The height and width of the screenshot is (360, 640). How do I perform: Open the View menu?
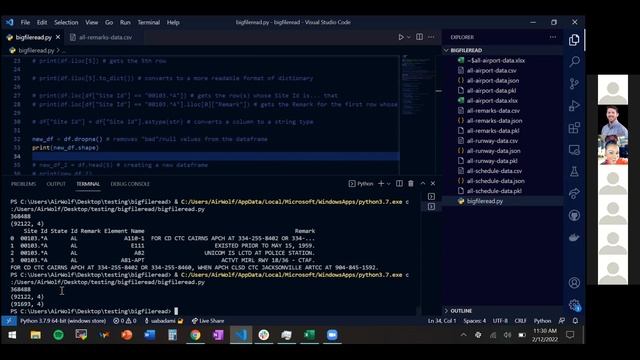[91, 22]
